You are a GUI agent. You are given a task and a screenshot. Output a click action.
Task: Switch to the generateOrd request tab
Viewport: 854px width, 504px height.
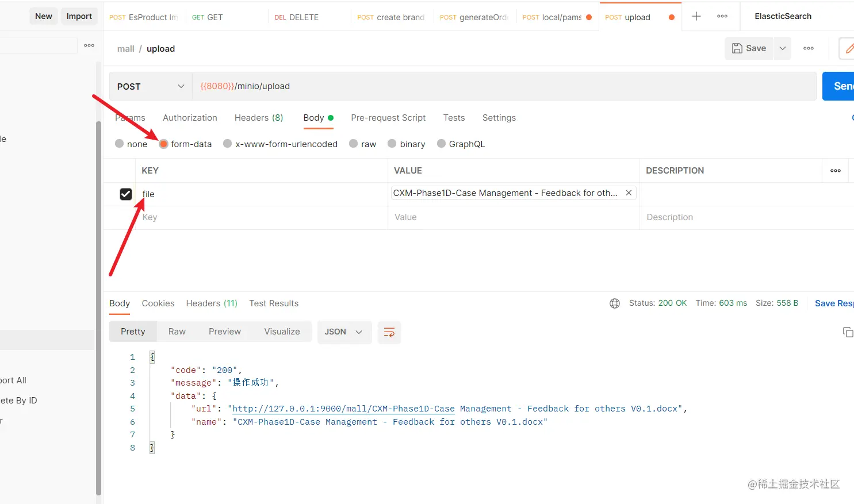[475, 17]
